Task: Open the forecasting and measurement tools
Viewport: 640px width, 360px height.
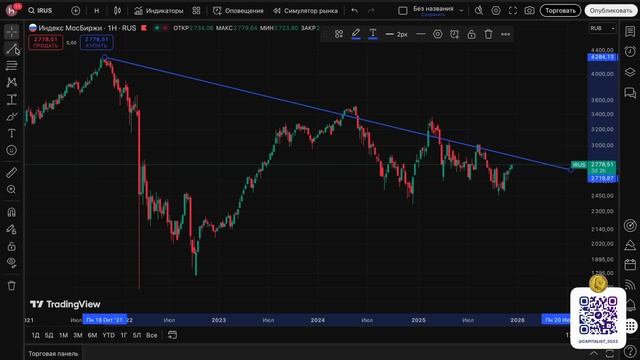Action: pyautogui.click(x=11, y=100)
